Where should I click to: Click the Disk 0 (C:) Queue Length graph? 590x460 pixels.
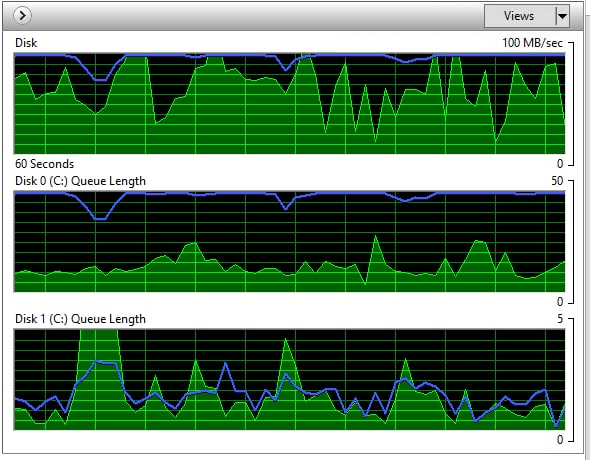click(289, 241)
